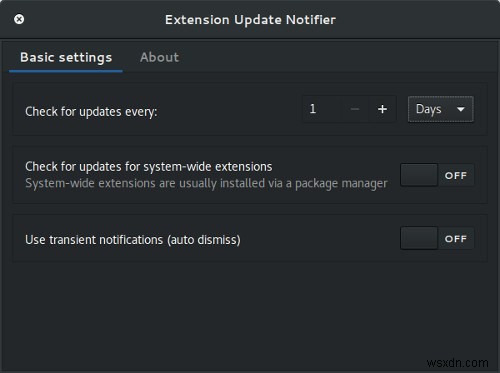Image resolution: width=500 pixels, height=373 pixels.
Task: Decrease the update interval with minus
Action: coord(355,109)
